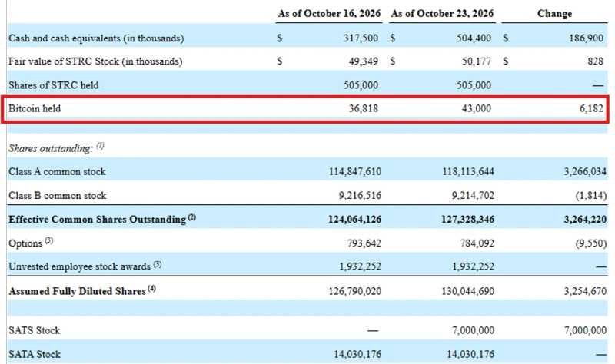Click the Bitcoin held value 36,818
The width and height of the screenshot is (615, 364).
[364, 108]
